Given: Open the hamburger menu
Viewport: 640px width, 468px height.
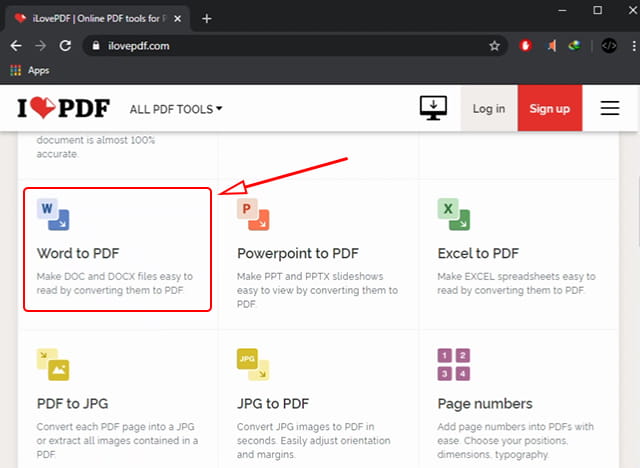Looking at the screenshot, I should coord(610,108).
